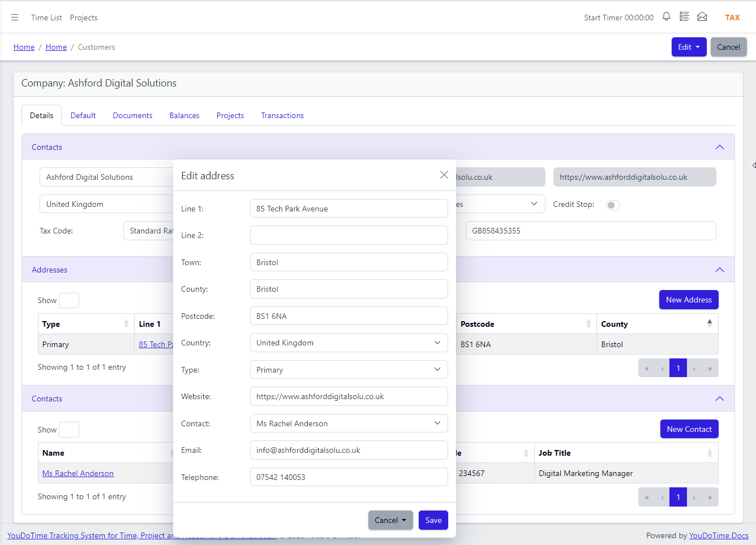Open the task list icon in header
Viewport: 756px width, 545px height.
click(x=684, y=17)
